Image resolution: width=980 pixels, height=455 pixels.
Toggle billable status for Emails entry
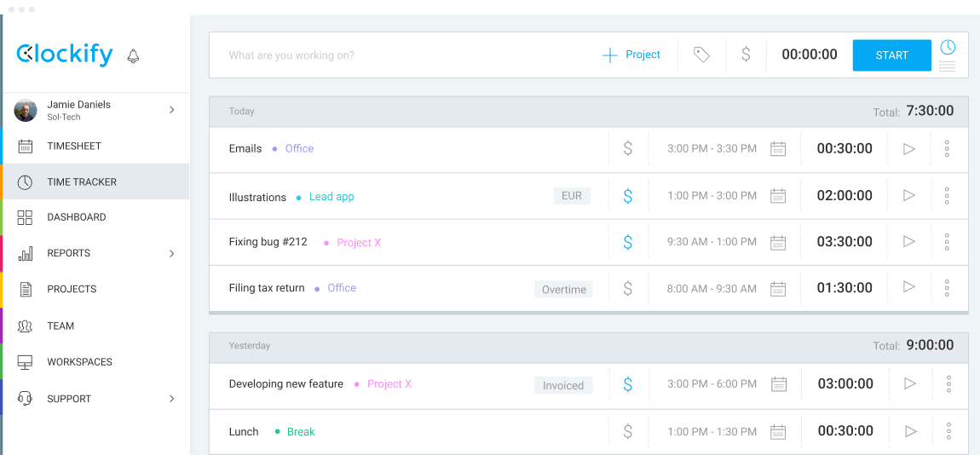pos(628,149)
